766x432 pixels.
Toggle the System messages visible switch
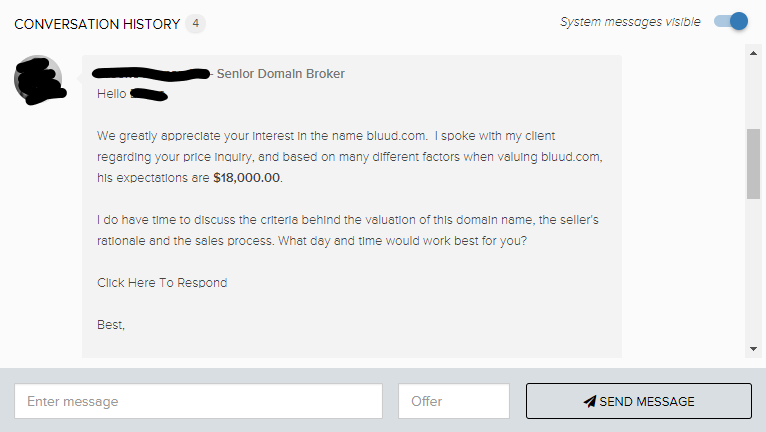point(731,22)
